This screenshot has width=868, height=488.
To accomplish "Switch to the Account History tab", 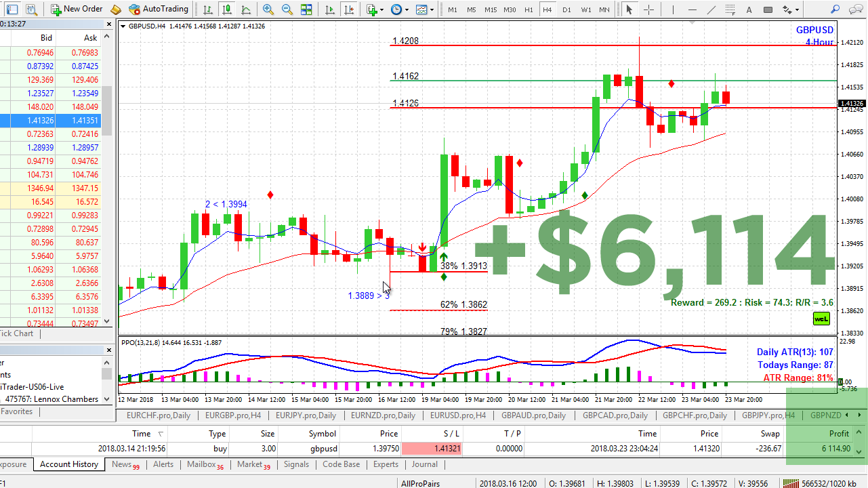I will point(69,464).
